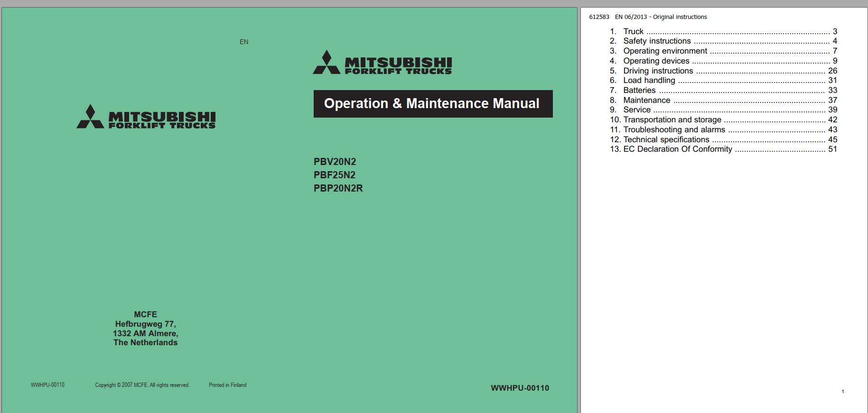This screenshot has height=413, width=868.
Task: Open Batteries contents entry
Action: [723, 91]
